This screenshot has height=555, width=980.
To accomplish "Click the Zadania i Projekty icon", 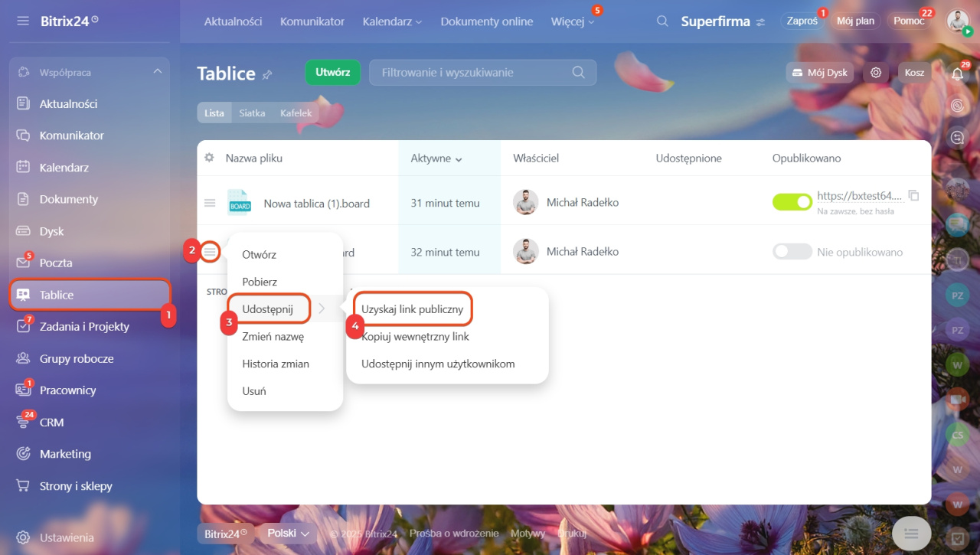I will point(23,326).
